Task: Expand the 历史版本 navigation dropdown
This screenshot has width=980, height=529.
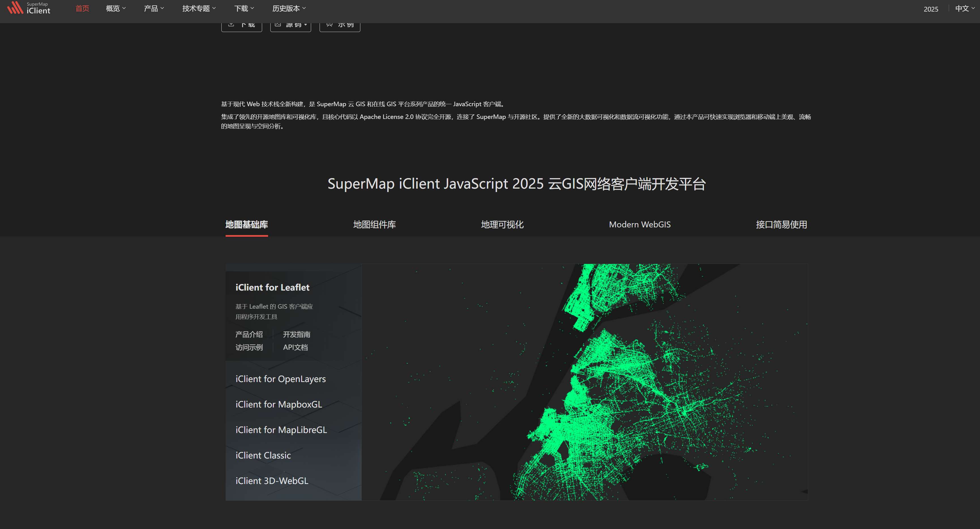Action: [289, 8]
